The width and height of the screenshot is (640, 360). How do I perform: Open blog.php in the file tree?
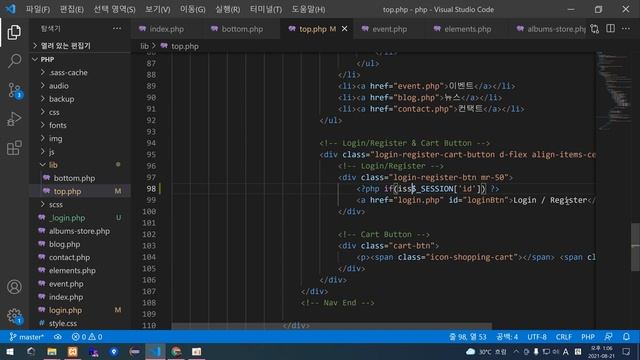[80, 244]
